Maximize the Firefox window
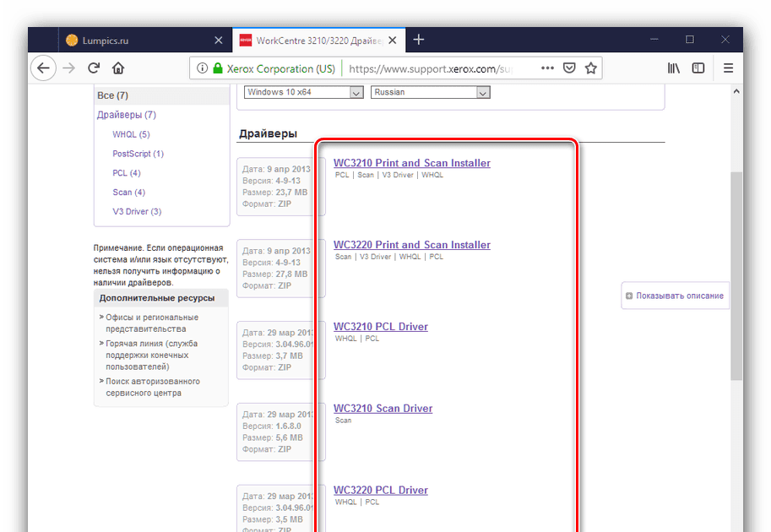 point(690,40)
